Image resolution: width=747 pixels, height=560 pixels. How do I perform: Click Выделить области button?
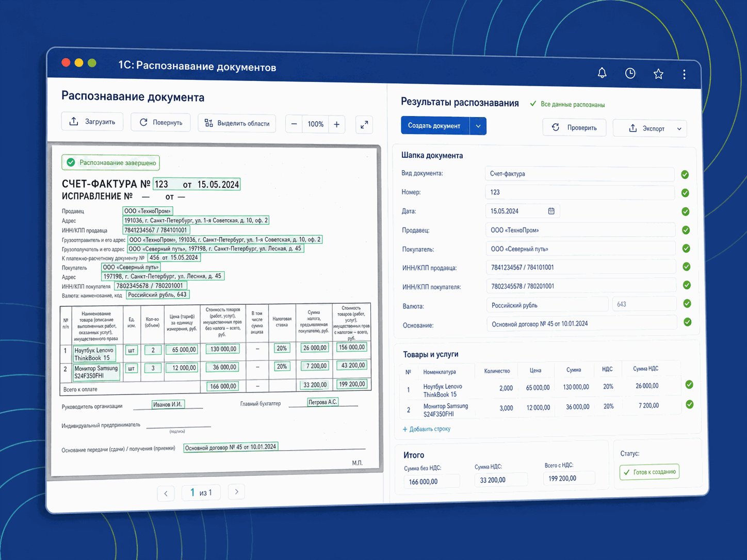click(x=237, y=123)
